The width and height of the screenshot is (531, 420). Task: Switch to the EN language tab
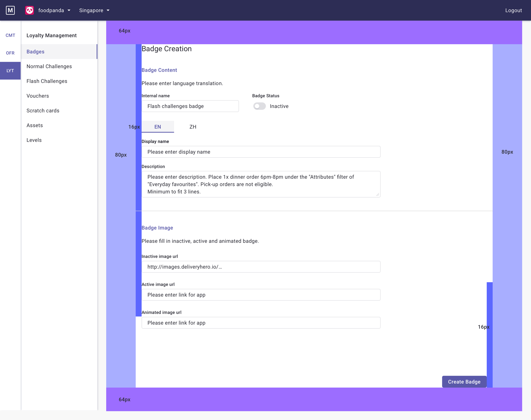(158, 127)
